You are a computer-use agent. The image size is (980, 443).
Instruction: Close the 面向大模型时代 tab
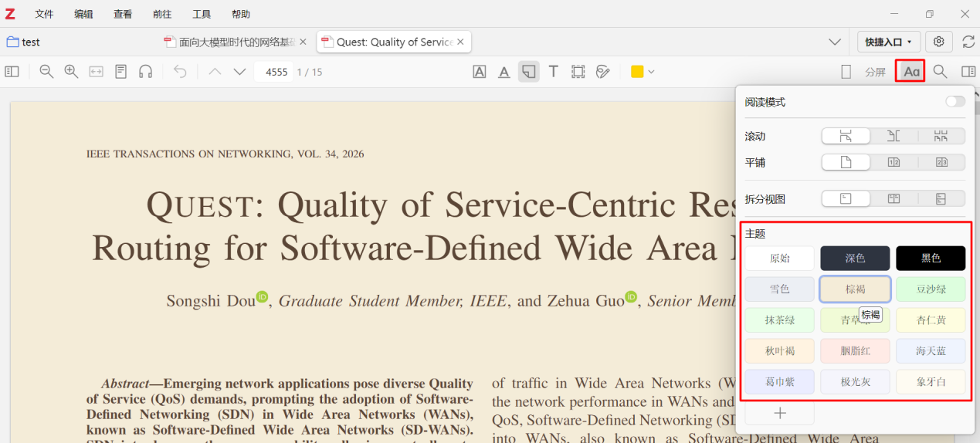coord(303,42)
